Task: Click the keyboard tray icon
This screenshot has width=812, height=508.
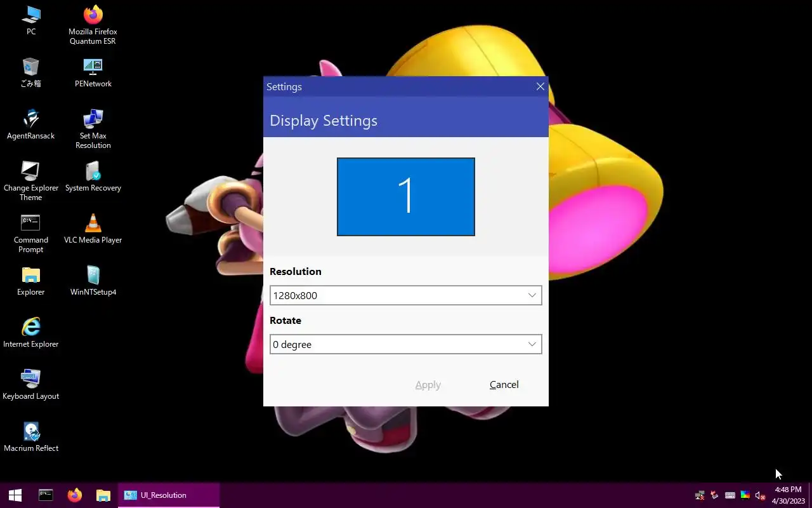Action: point(730,495)
